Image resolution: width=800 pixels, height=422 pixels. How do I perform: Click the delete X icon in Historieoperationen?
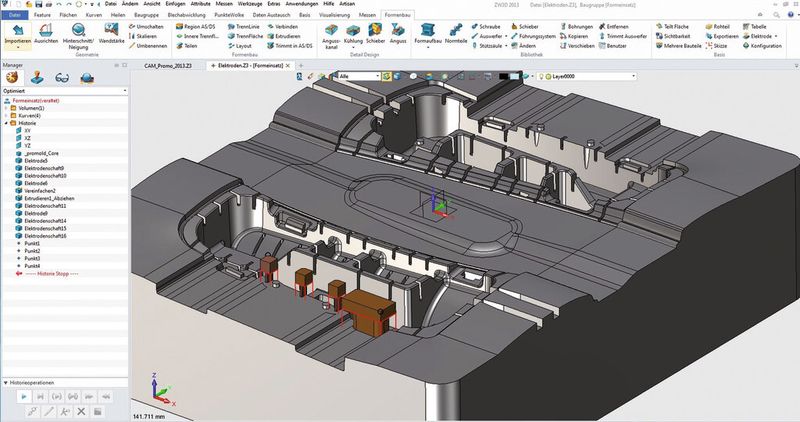[81, 410]
